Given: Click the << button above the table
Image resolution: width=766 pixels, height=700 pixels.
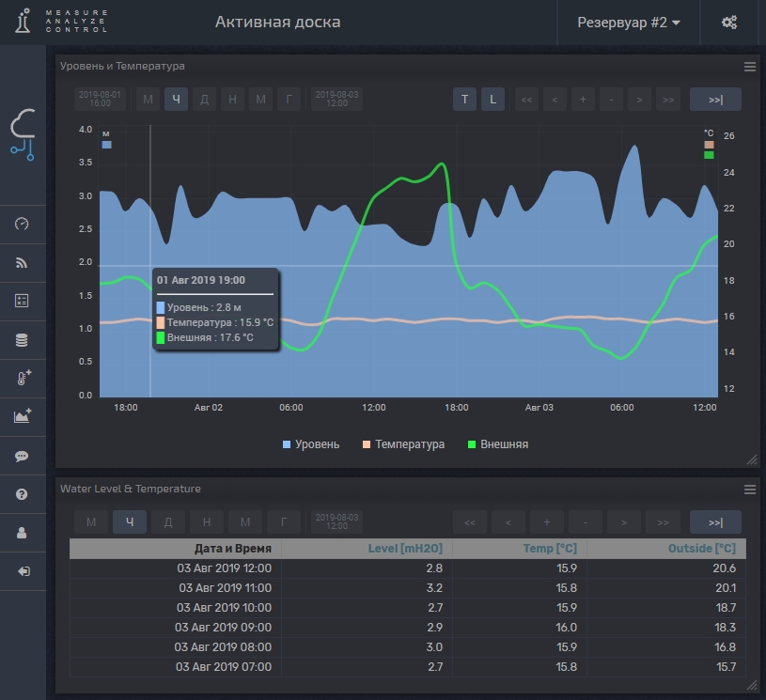Looking at the screenshot, I should tap(469, 522).
